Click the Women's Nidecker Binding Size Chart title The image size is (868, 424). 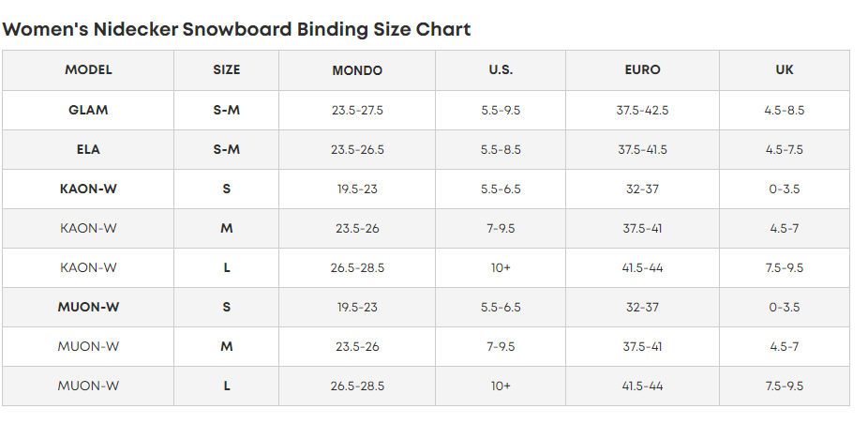coord(236,29)
